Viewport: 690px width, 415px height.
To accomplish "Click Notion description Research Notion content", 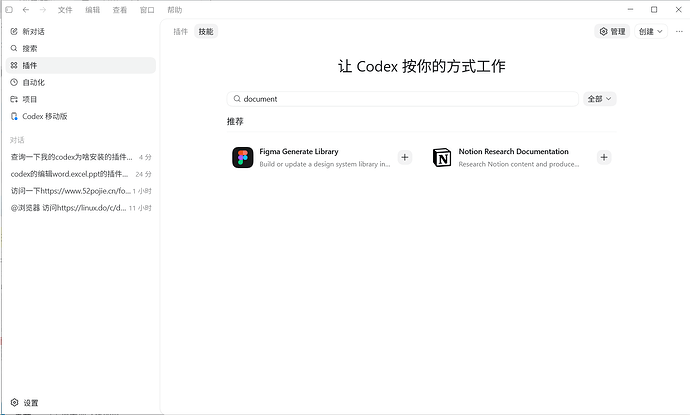I will click(519, 164).
